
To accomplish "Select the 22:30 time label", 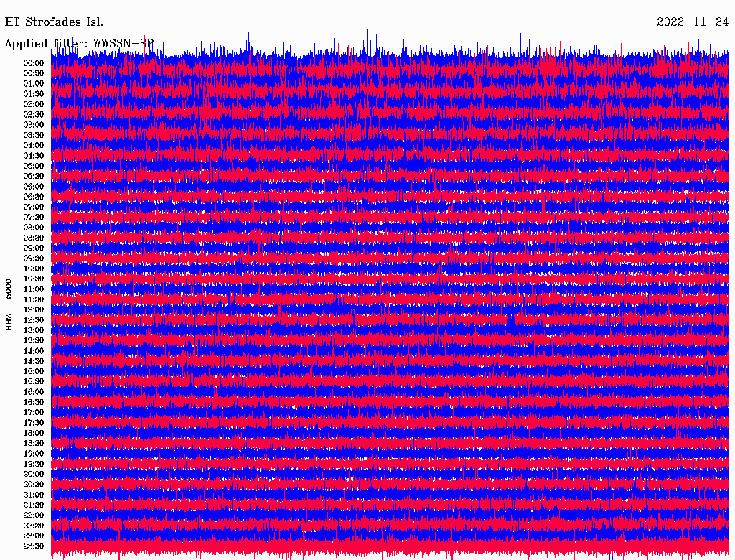I will point(34,526).
